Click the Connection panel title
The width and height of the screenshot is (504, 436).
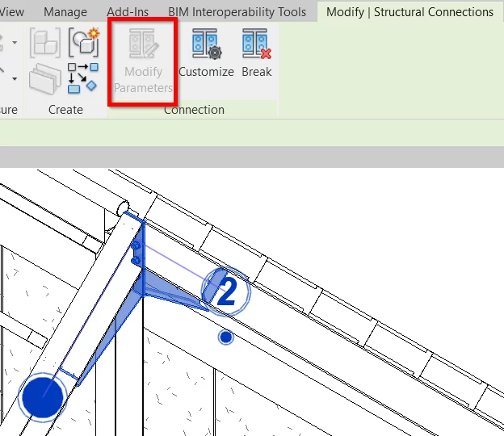[194, 110]
